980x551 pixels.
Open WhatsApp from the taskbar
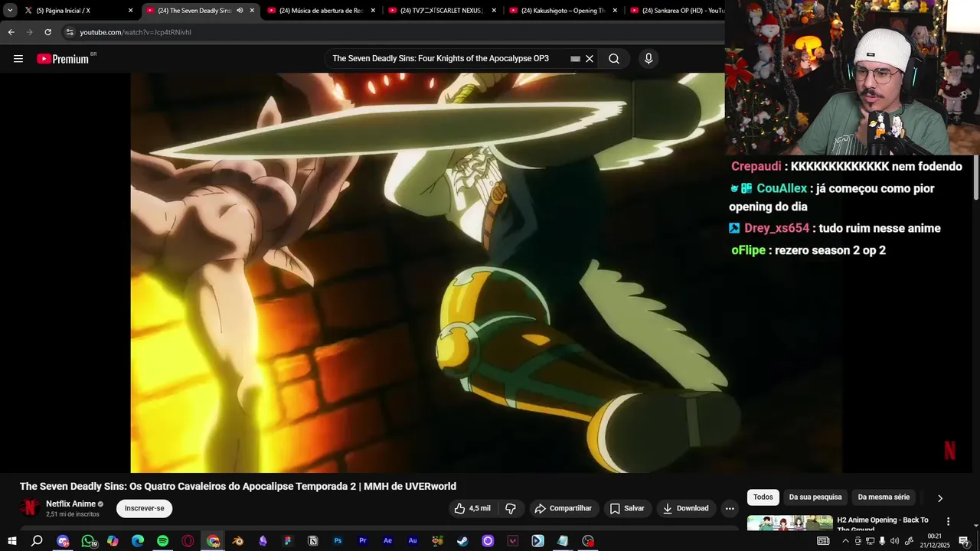pyautogui.click(x=88, y=541)
